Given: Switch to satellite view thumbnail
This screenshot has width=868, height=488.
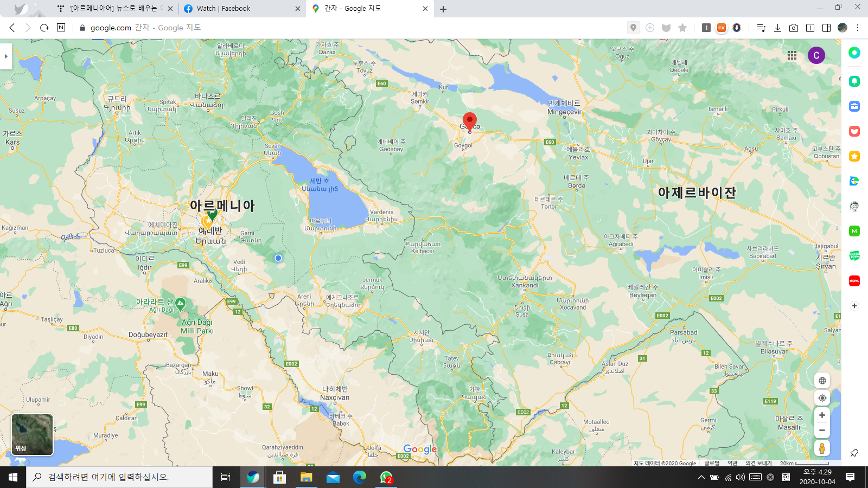Looking at the screenshot, I should [x=33, y=435].
